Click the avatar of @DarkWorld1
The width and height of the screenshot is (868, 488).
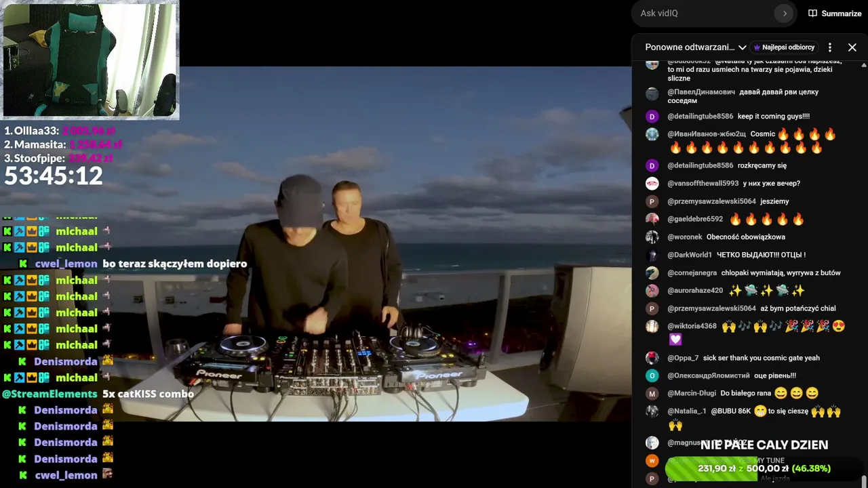click(x=652, y=255)
